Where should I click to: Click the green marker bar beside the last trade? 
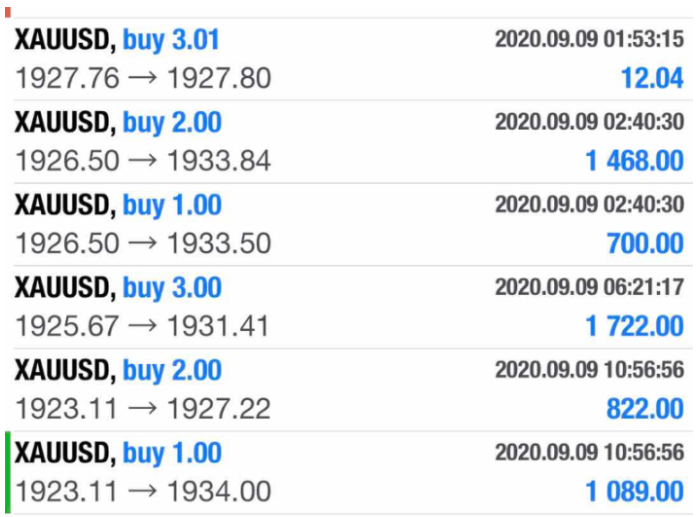coord(8,472)
